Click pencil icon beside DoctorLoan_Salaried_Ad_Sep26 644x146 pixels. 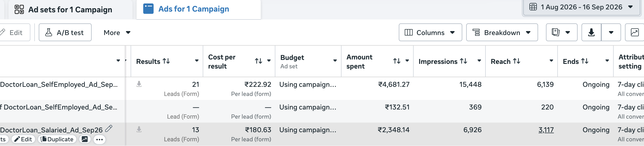tap(109, 129)
